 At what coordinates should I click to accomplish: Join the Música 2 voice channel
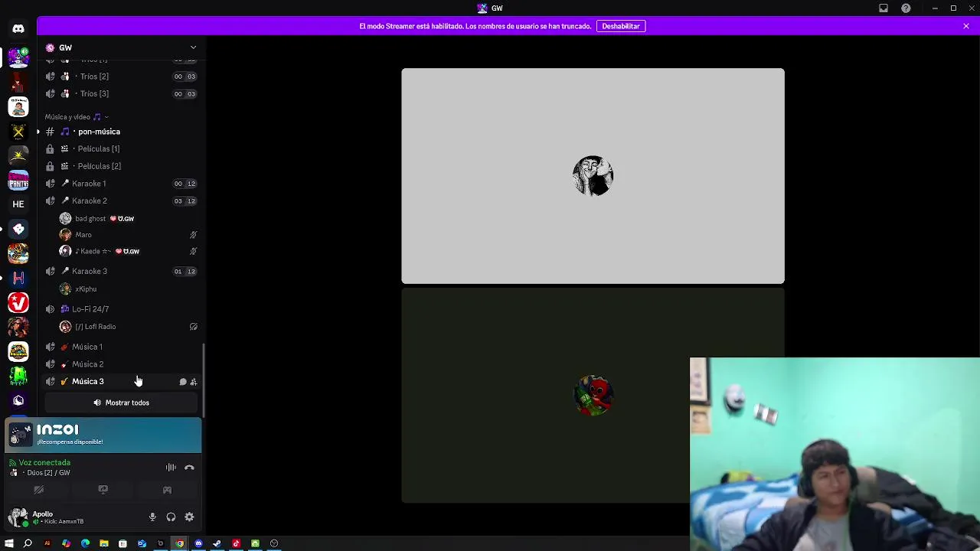click(x=119, y=364)
